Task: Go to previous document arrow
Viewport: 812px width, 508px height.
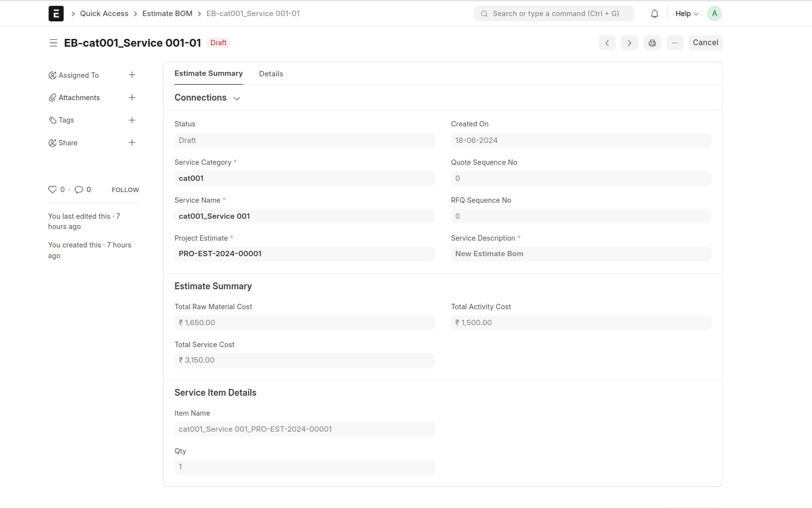Action: pos(607,43)
